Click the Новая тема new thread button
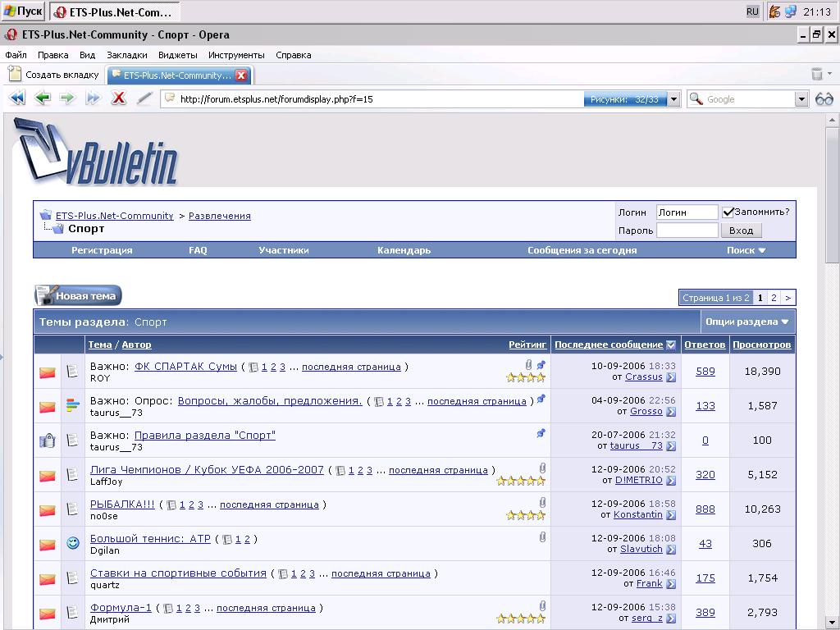Screen dimensions: 840x630 pos(78,296)
